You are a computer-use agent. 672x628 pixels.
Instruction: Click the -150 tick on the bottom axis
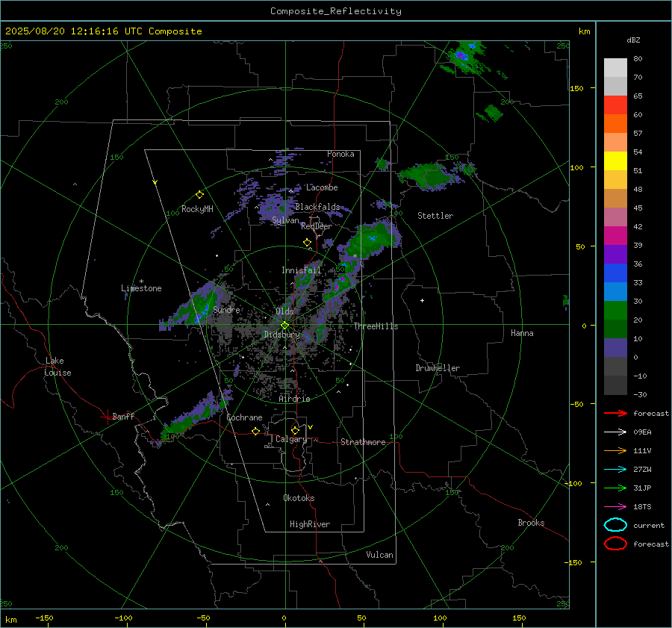click(x=44, y=618)
